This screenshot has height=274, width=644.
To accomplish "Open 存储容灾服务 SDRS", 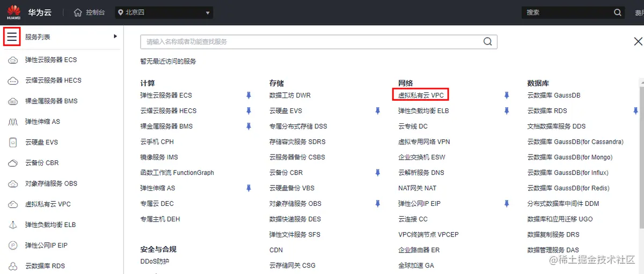I will 297,142.
